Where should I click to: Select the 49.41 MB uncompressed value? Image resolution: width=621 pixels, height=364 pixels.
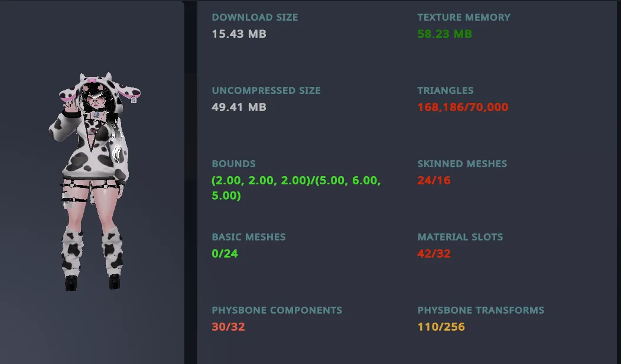(x=239, y=108)
